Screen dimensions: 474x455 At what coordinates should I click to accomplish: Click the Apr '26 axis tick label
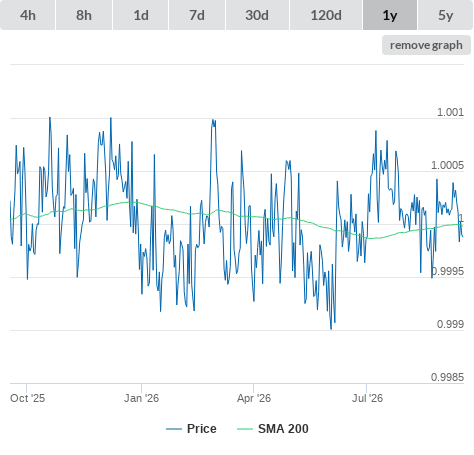pos(254,398)
